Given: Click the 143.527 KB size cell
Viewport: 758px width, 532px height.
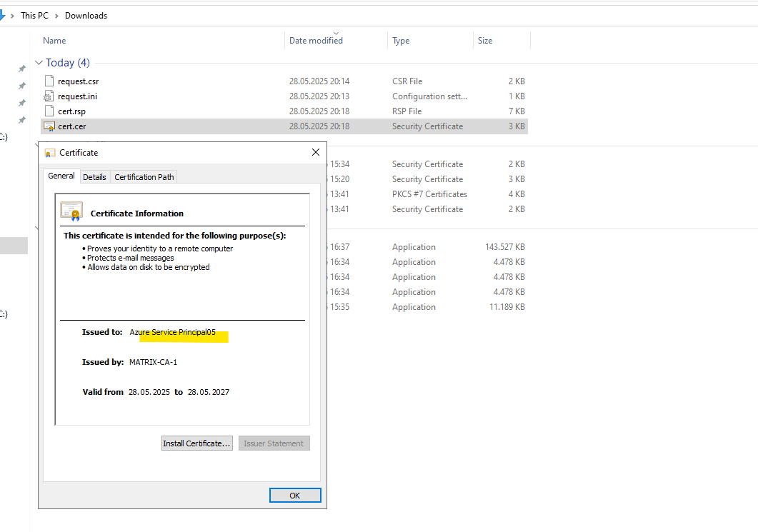Looking at the screenshot, I should click(504, 247).
